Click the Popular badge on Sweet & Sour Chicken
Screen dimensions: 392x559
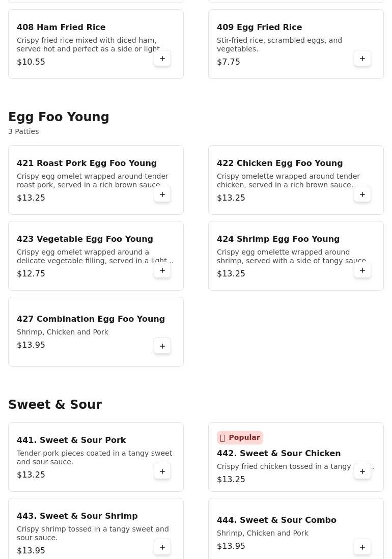pos(240,438)
